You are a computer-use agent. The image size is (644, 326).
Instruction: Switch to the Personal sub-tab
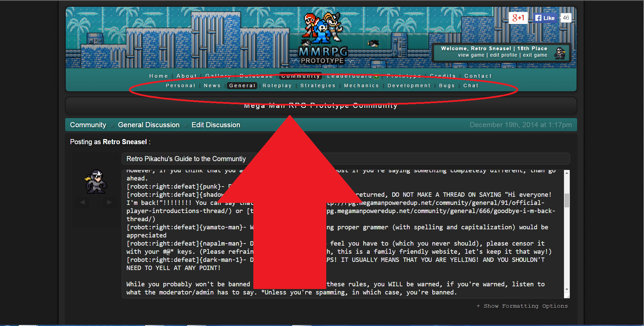pos(180,85)
